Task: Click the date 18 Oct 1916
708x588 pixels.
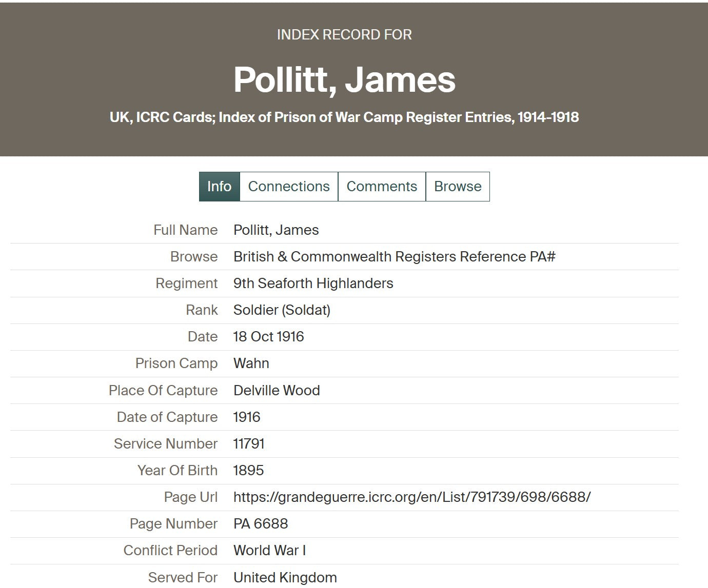Action: click(268, 337)
